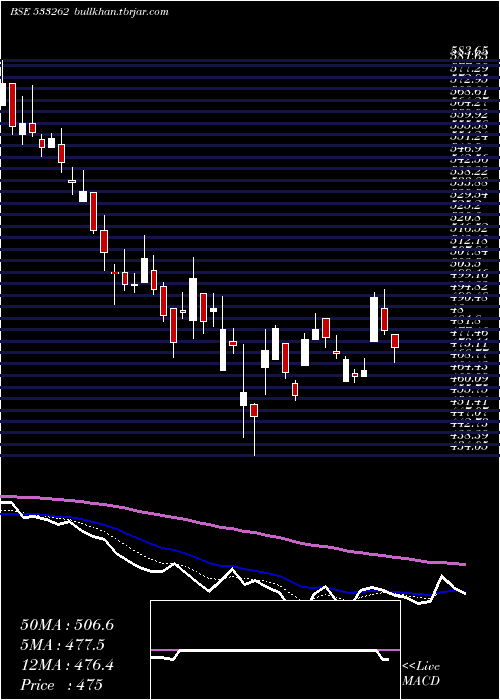Open the bullkhan.tbrjar.com watermark link
This screenshot has height=700, width=500.
pyautogui.click(x=120, y=12)
